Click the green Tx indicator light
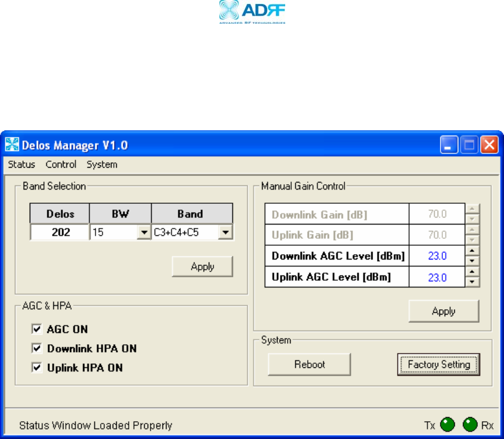504x439 pixels. click(x=448, y=425)
